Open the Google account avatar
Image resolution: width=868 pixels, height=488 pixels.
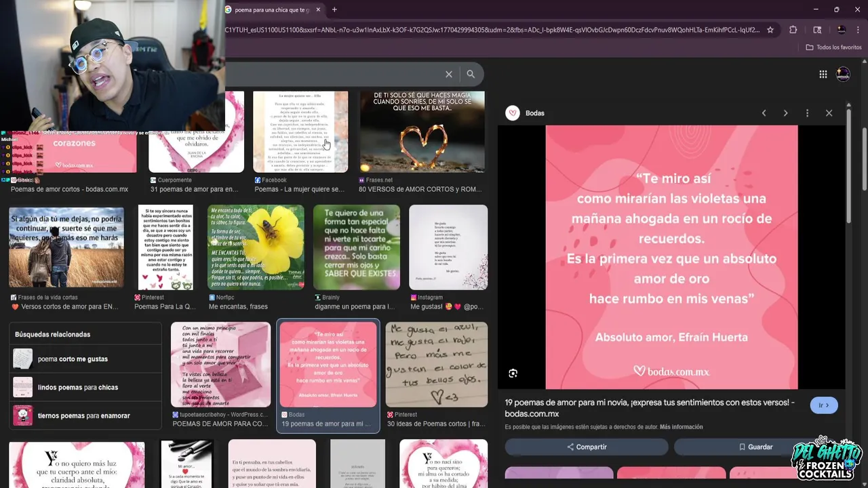click(x=843, y=75)
